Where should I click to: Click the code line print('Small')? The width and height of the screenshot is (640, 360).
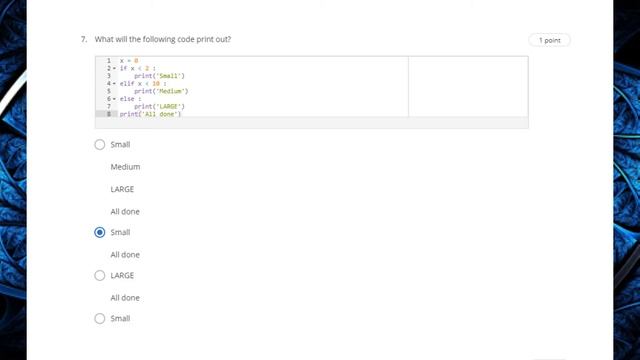pos(160,76)
